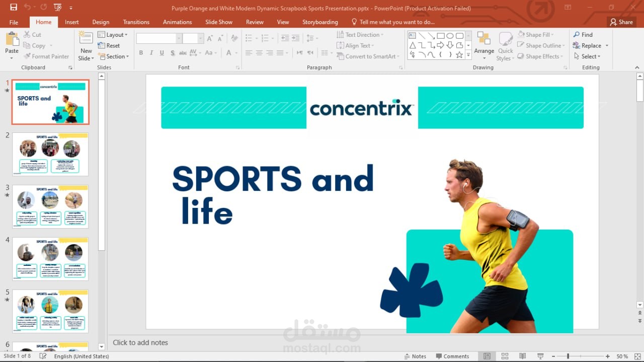The height and width of the screenshot is (362, 644).
Task: Select the oval shape in shapes gallery
Action: click(450, 36)
